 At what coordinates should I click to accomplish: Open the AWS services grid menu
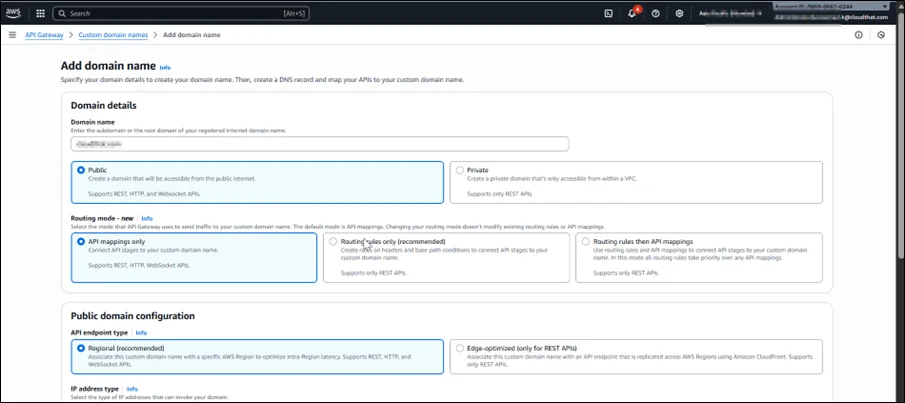[40, 13]
